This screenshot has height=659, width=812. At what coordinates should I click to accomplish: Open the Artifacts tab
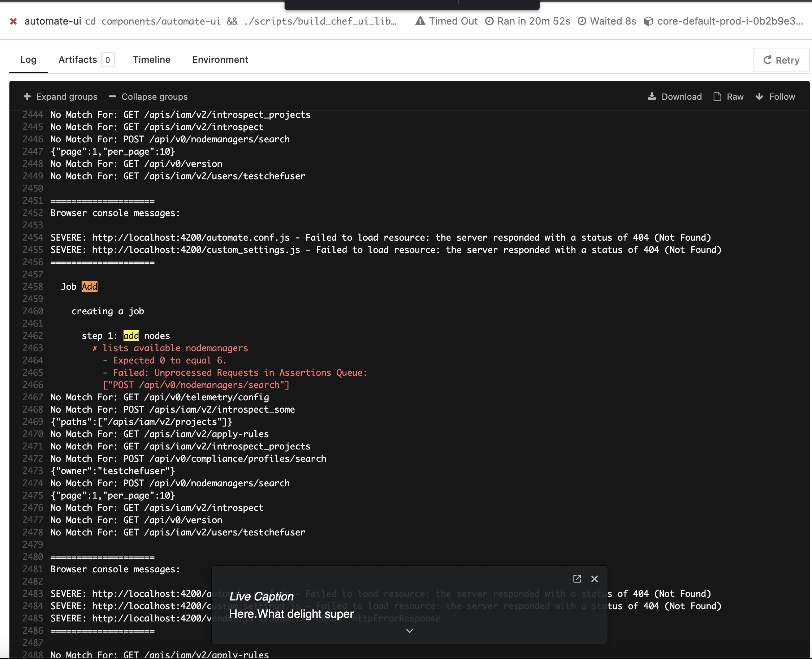click(x=86, y=60)
